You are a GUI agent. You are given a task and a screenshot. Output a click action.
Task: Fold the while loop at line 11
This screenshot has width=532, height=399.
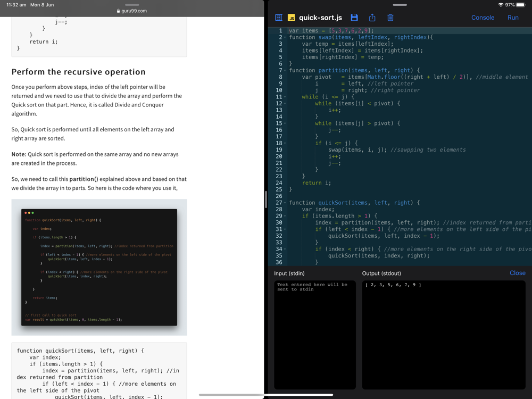click(x=285, y=97)
